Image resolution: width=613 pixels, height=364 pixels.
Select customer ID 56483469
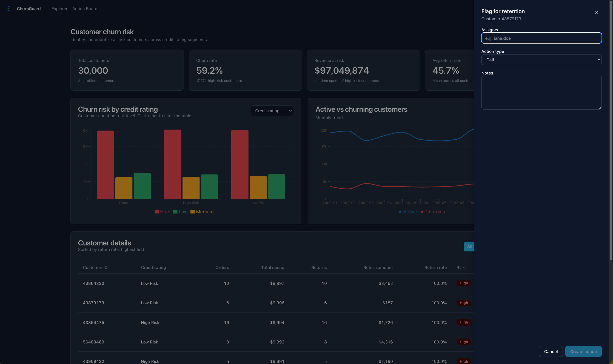coord(93,342)
